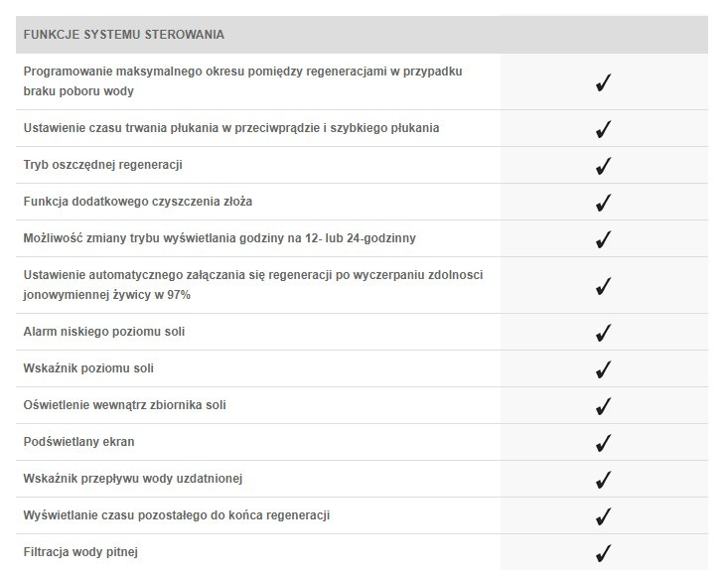This screenshot has height=579, width=728.
Task: Click checkmark for Alarm niskiego poziomu soli
Action: 603,333
